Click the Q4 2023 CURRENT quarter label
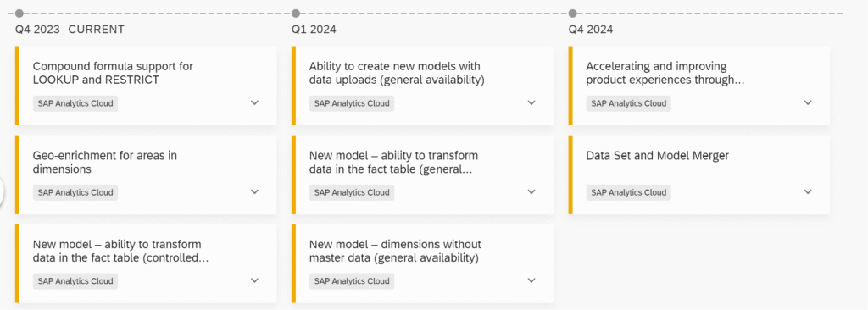Viewport: 868px width, 310px height. [x=70, y=30]
